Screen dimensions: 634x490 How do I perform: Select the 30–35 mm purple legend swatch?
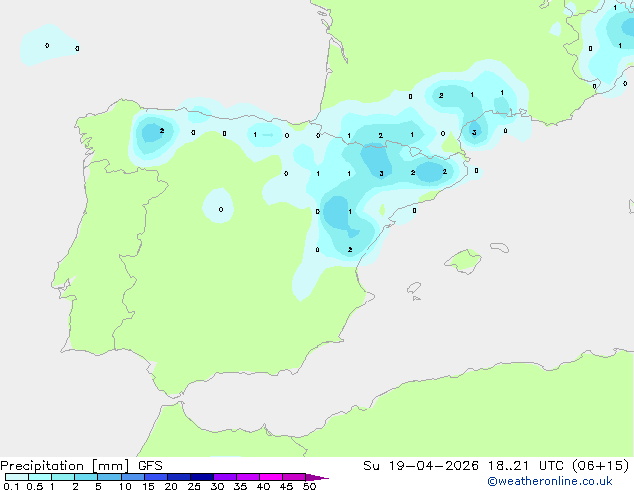225,477
